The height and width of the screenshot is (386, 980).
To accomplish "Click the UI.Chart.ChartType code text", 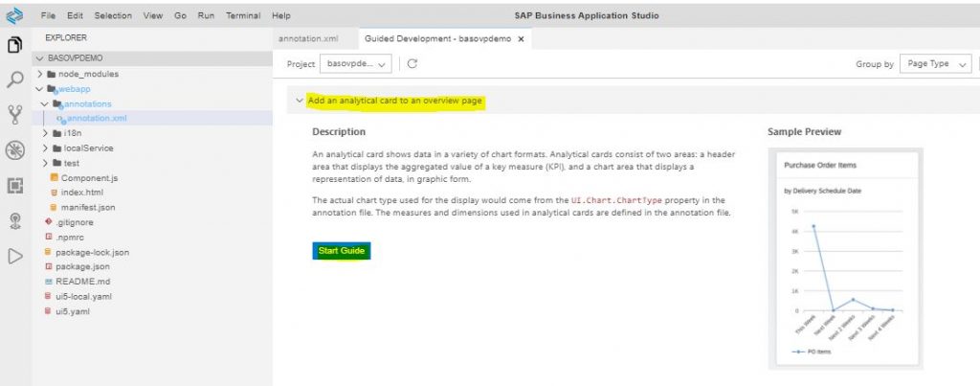I will coord(616,200).
